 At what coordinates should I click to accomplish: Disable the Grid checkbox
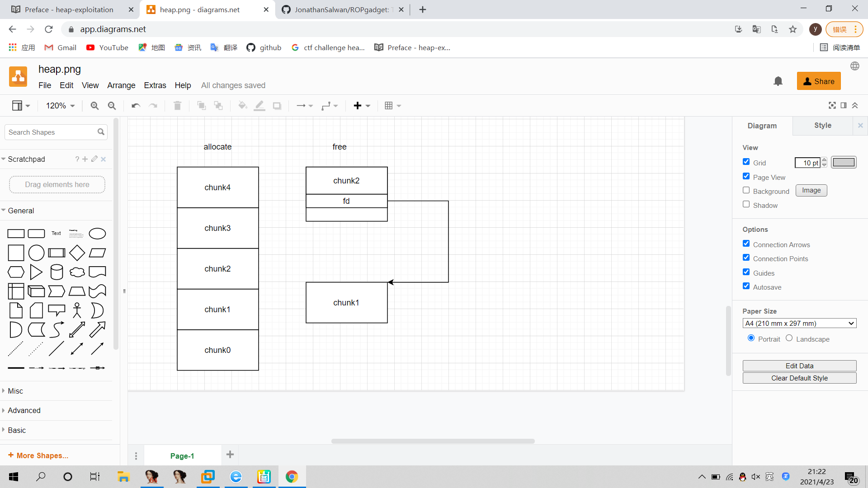click(746, 162)
